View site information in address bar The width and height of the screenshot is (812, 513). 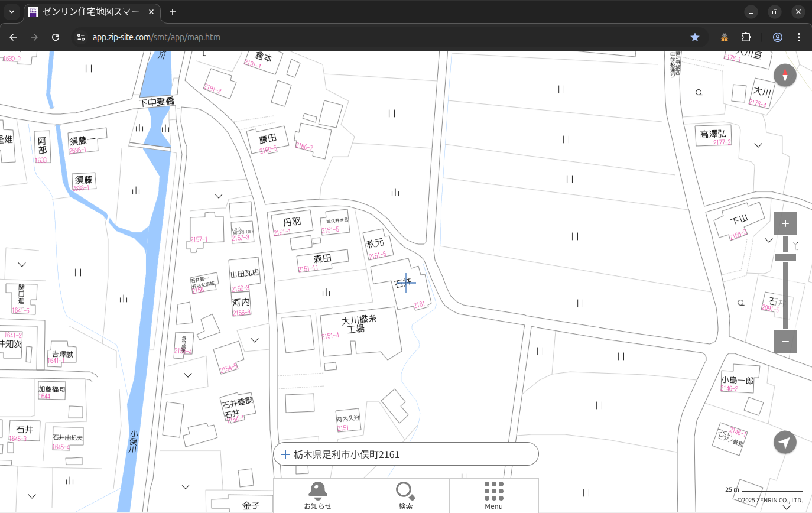[x=81, y=37]
